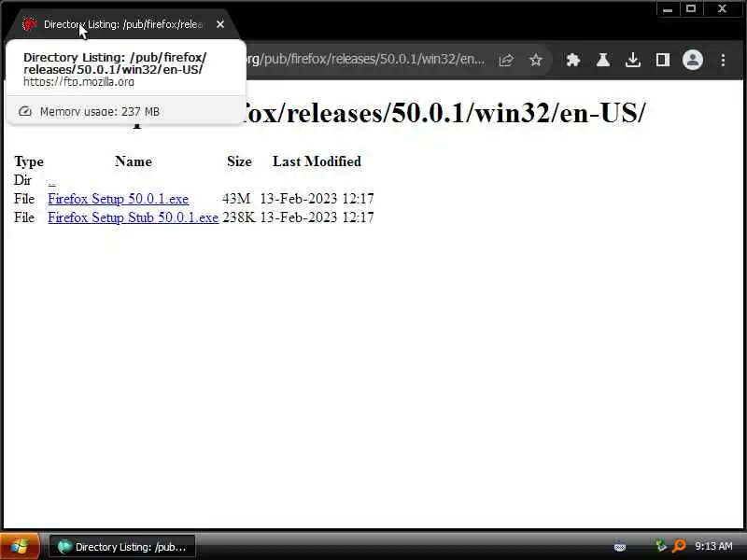Close the Directory Listing browser tab
747x560 pixels.
(x=220, y=24)
